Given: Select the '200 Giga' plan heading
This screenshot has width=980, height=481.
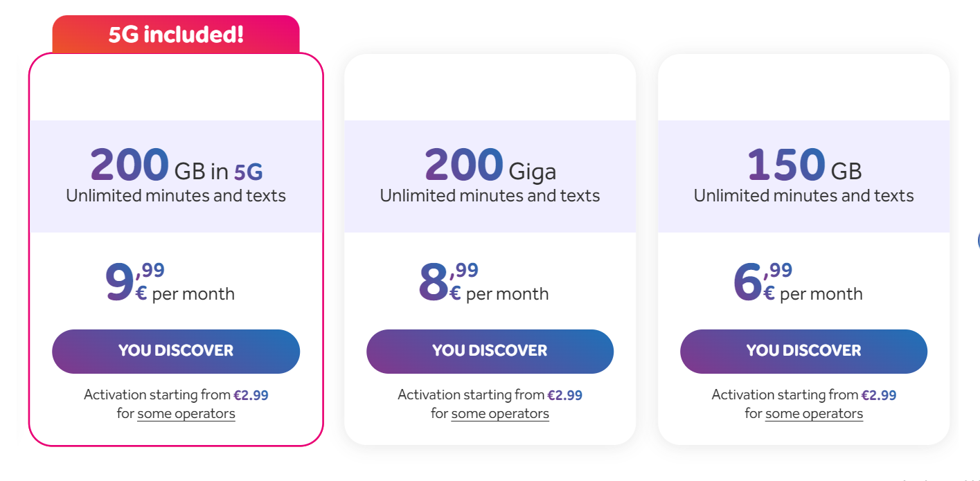Looking at the screenshot, I should [490, 165].
